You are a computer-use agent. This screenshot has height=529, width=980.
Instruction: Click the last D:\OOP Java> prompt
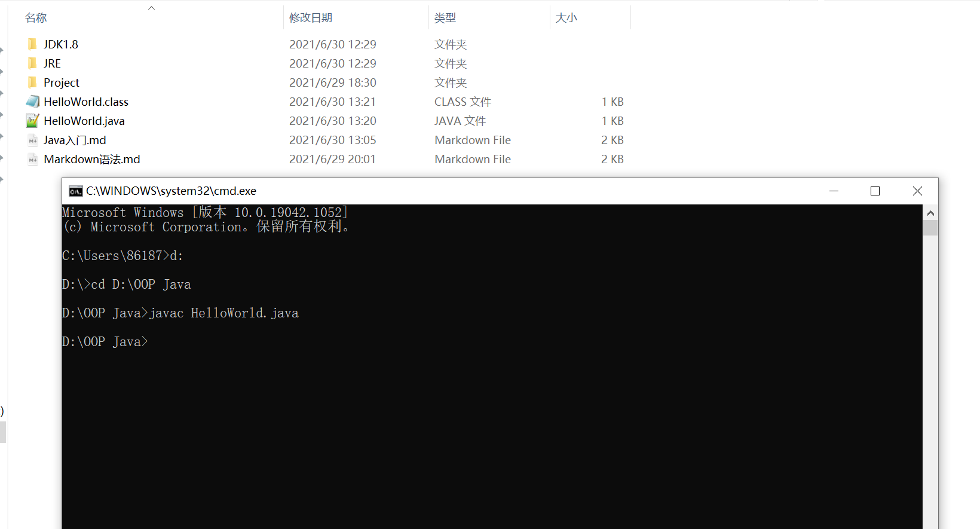coord(105,342)
